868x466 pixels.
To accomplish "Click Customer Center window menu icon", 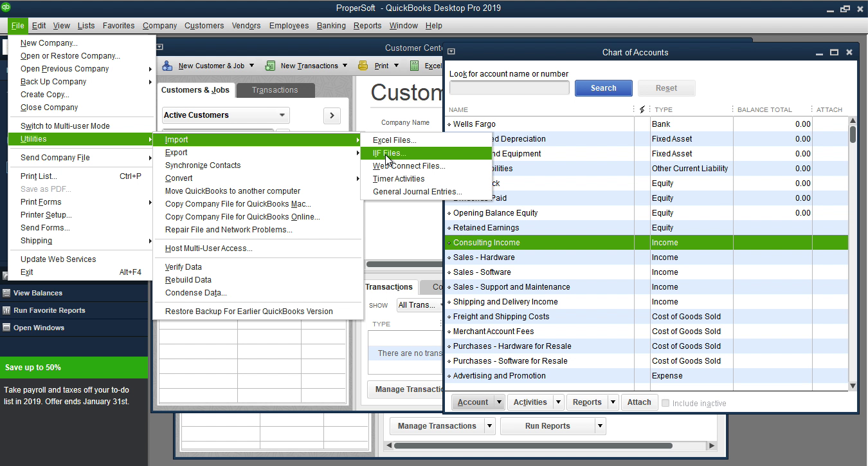I will [x=159, y=47].
